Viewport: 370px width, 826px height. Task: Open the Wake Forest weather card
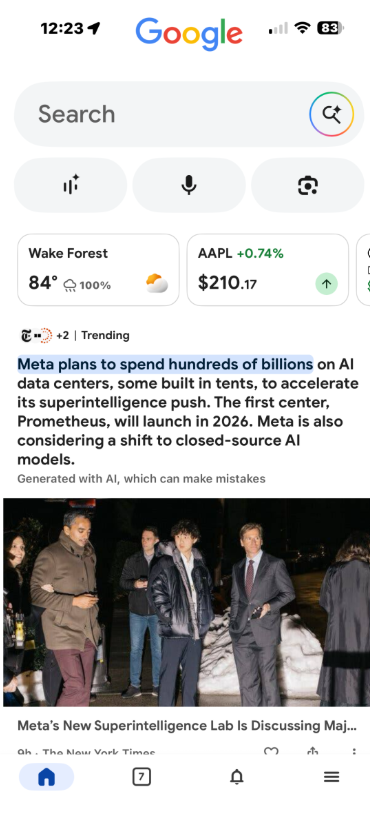pos(98,270)
